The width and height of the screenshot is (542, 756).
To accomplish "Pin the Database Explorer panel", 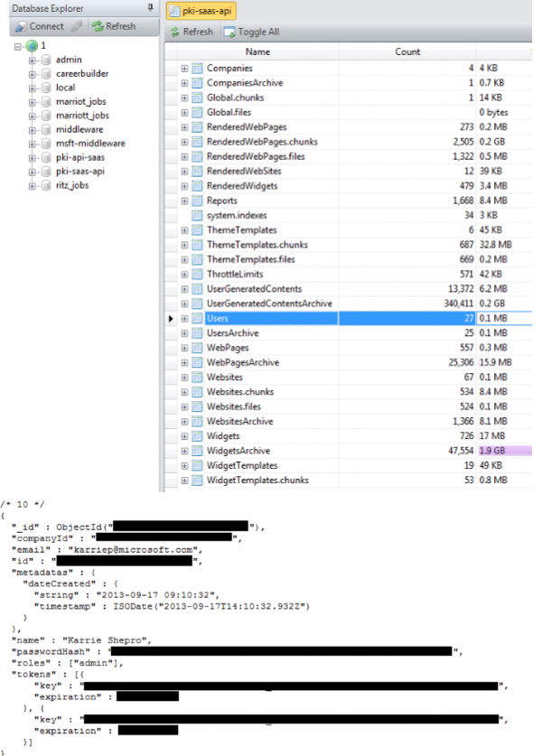I will pyautogui.click(x=150, y=7).
